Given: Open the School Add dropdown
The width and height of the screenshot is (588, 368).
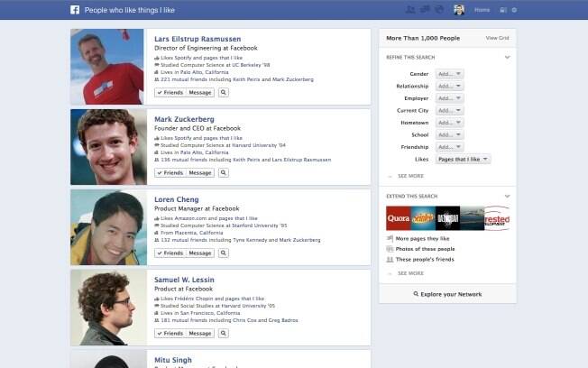Looking at the screenshot, I should pyautogui.click(x=450, y=135).
